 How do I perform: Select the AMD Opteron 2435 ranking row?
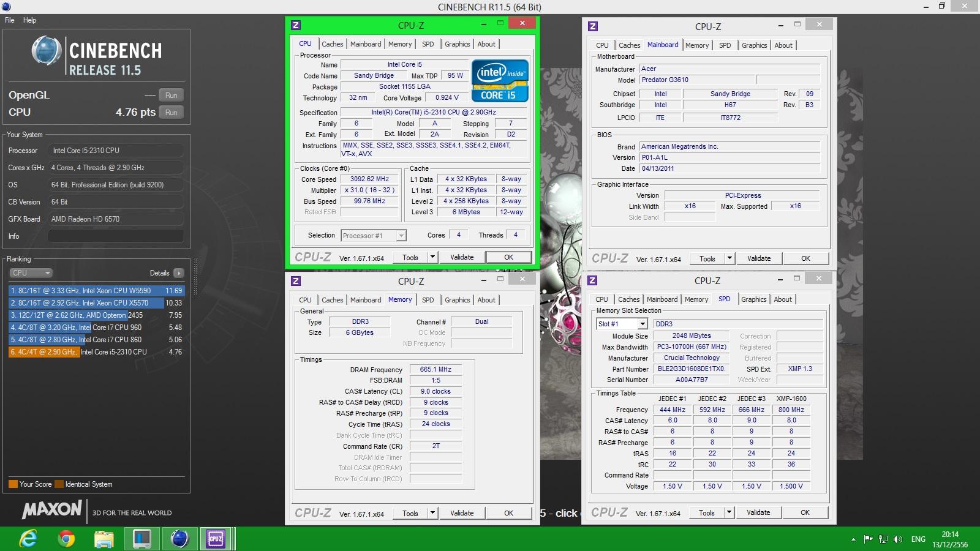pos(96,315)
